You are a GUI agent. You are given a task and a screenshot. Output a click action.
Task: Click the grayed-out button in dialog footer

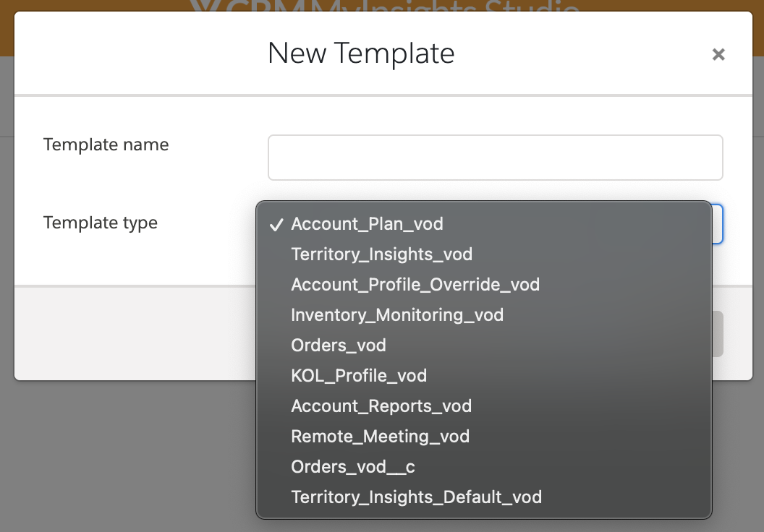click(x=718, y=334)
